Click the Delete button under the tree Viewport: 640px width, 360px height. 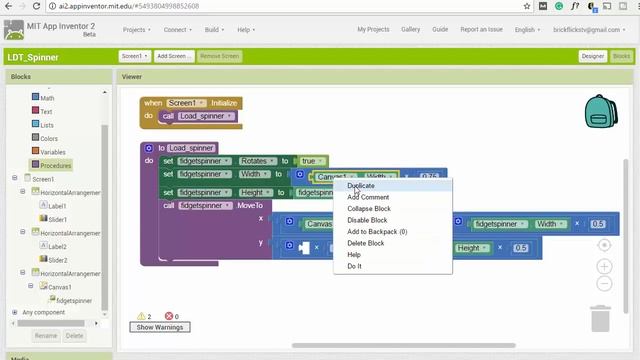74,336
